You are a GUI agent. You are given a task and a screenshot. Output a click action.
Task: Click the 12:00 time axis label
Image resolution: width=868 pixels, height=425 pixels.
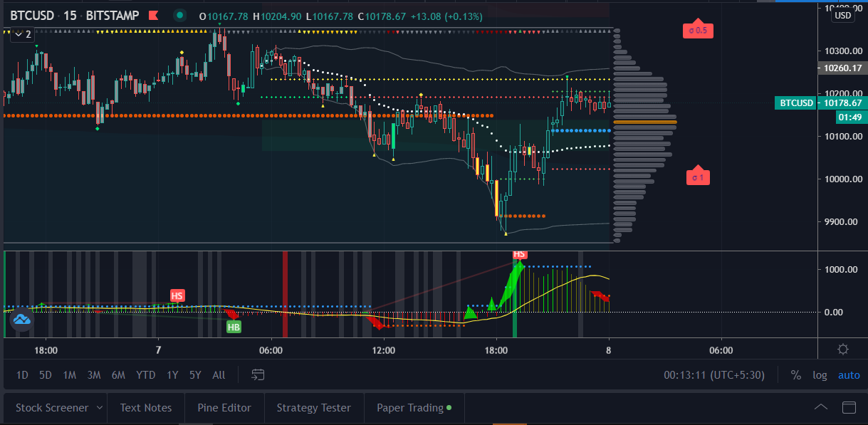click(384, 350)
